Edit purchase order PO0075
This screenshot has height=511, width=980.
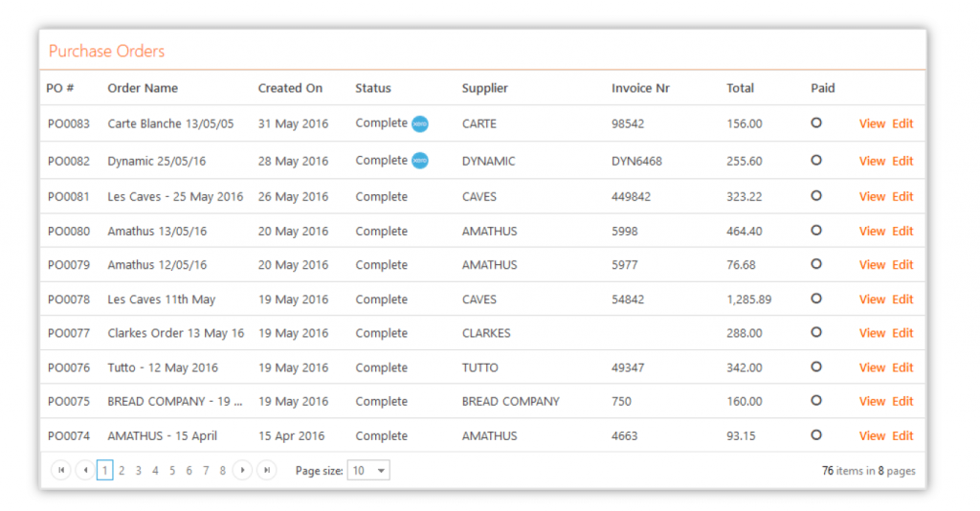tap(902, 401)
